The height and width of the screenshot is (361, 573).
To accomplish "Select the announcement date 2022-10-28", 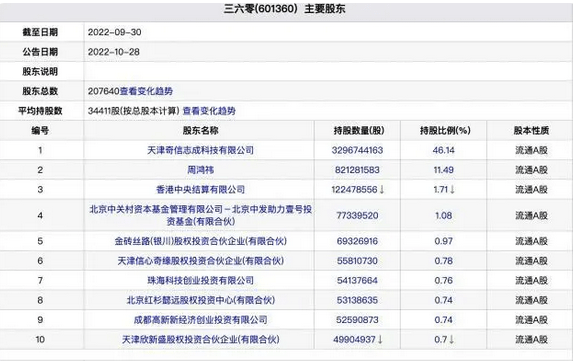I will point(114,52).
